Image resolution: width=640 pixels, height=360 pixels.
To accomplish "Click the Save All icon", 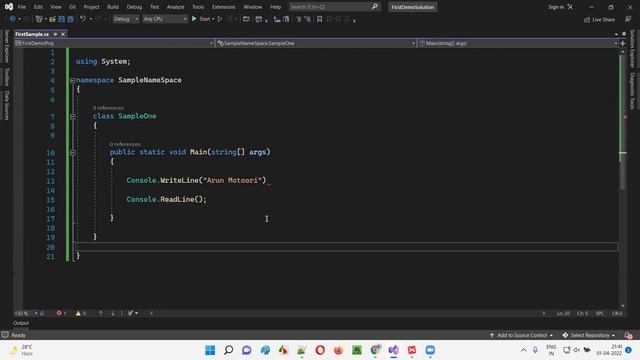I will pos(71,19).
